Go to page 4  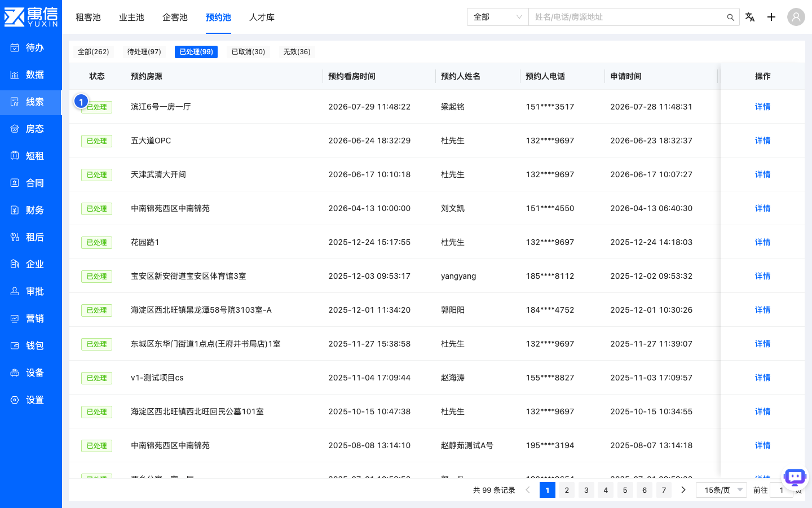[x=606, y=490]
